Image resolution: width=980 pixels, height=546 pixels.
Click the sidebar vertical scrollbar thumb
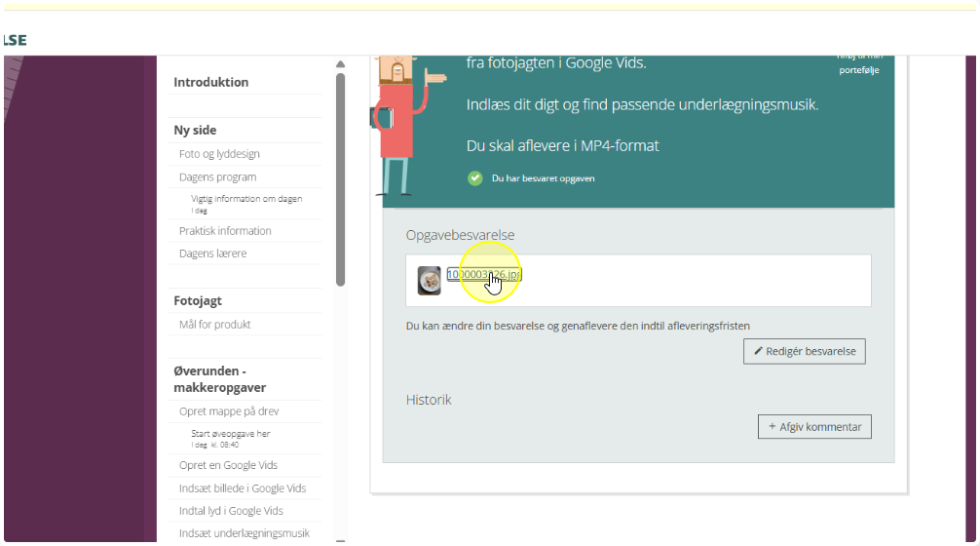coord(340,175)
